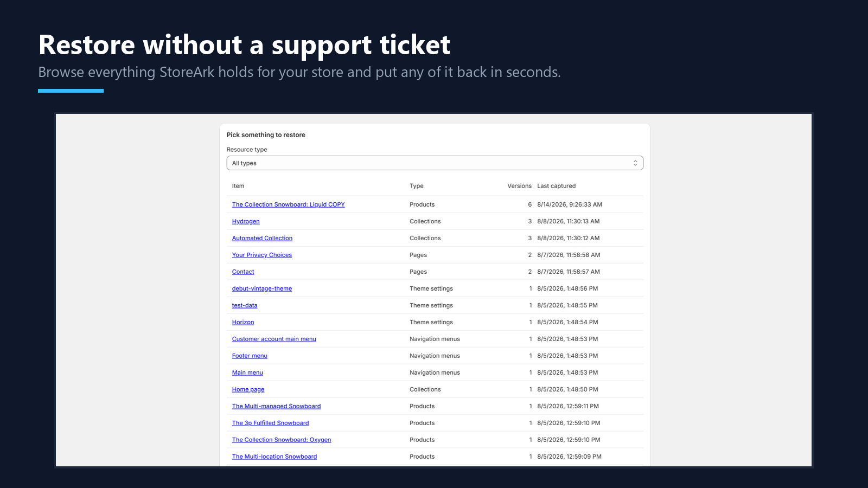Screen dimensions: 868x488
Task: Select the Automated Collection link
Action: click(262, 238)
